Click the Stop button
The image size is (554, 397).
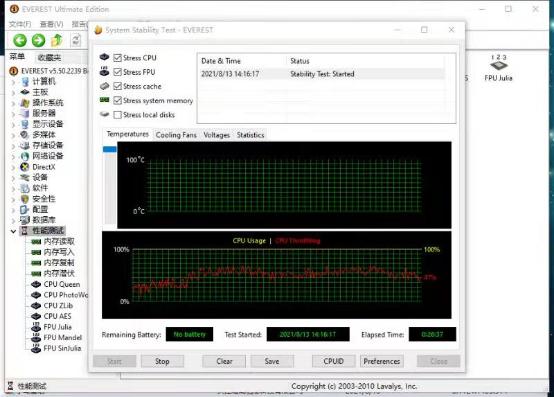point(162,361)
